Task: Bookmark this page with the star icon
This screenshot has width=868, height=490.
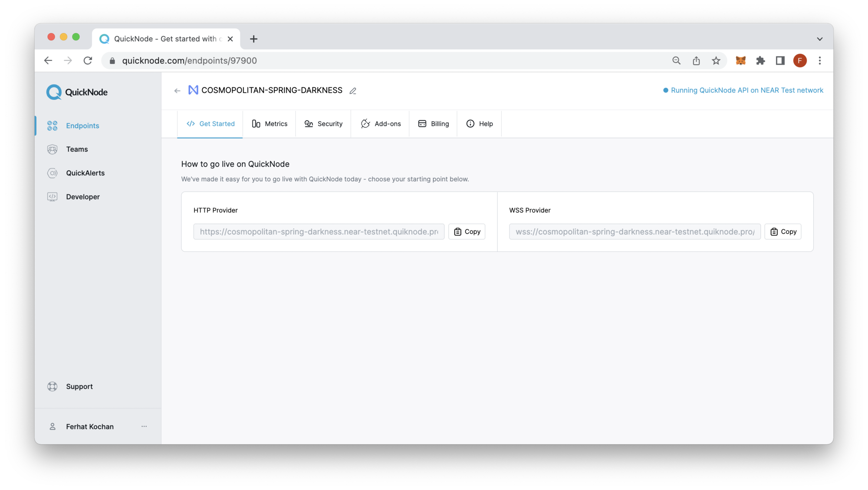Action: pos(716,61)
